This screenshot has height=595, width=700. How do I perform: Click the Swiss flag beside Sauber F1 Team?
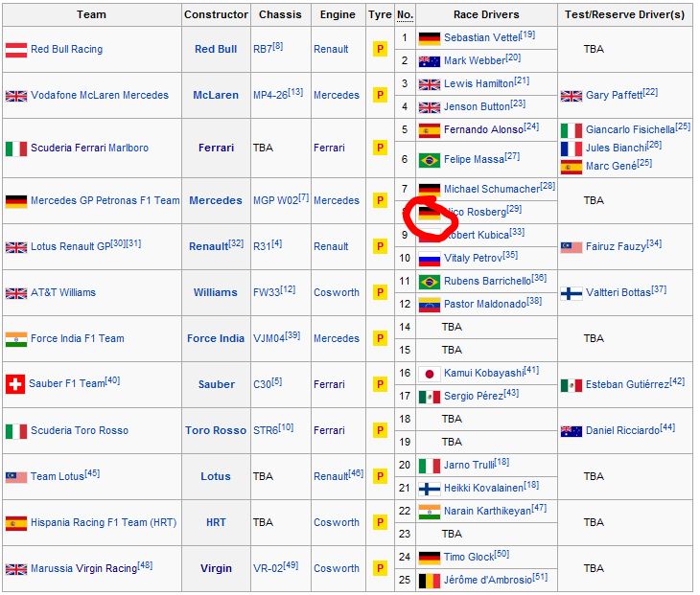[15, 384]
